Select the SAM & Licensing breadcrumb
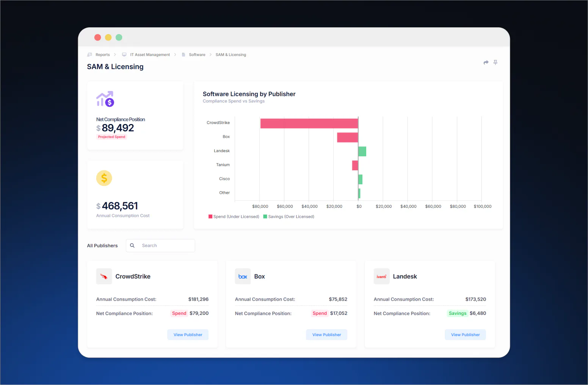588x385 pixels. coord(231,55)
